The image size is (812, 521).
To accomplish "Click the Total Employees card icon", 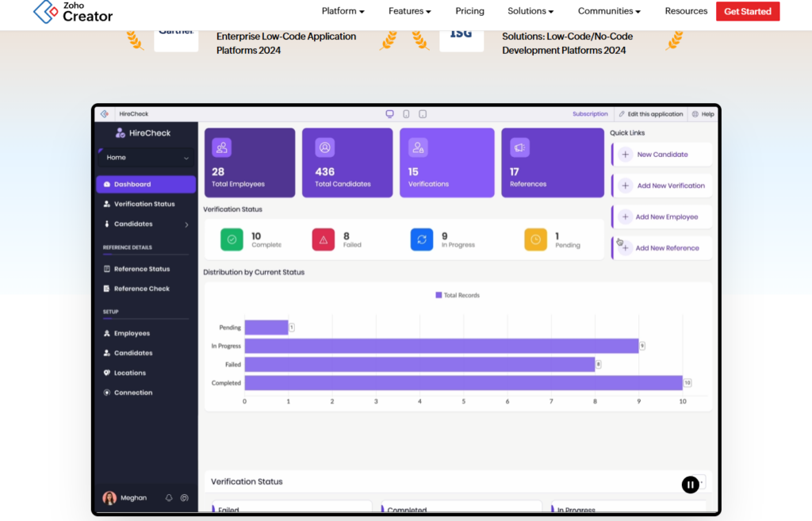I will click(x=221, y=147).
